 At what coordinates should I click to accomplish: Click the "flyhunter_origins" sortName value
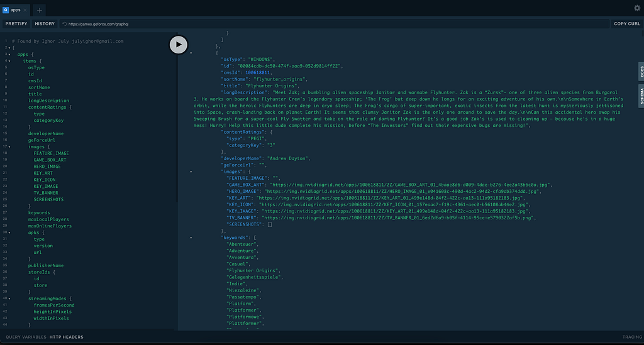[279, 79]
